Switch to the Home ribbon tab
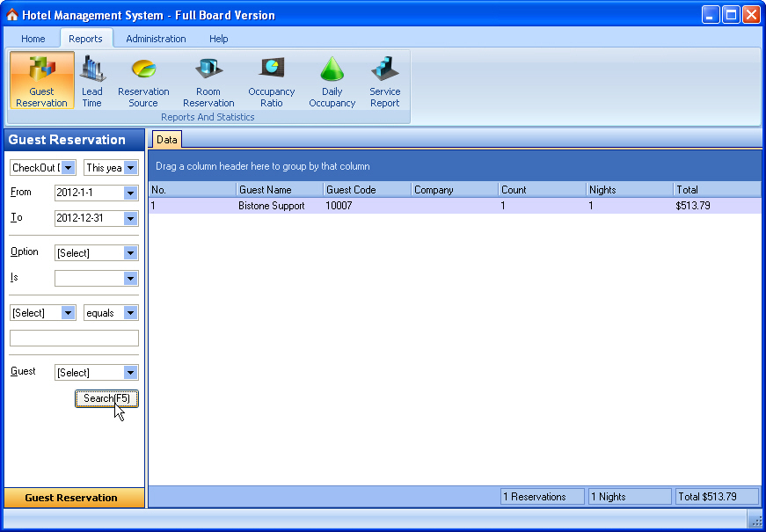This screenshot has width=766, height=532. point(33,39)
